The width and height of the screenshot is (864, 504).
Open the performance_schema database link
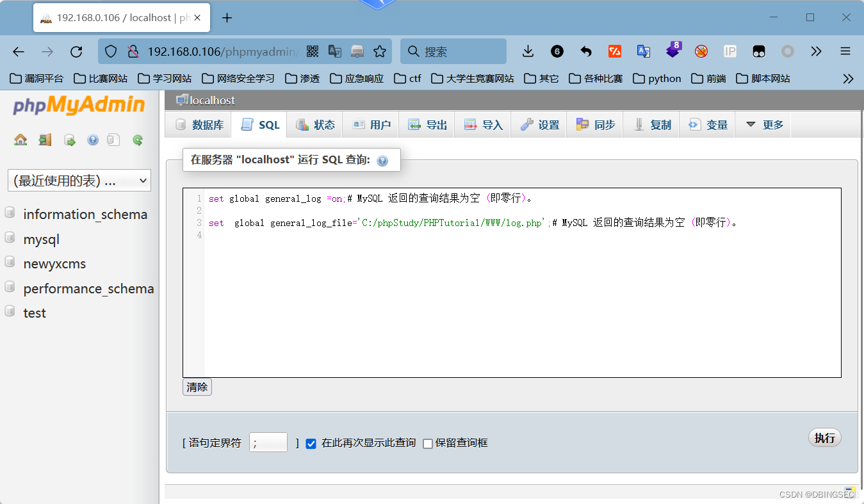88,288
